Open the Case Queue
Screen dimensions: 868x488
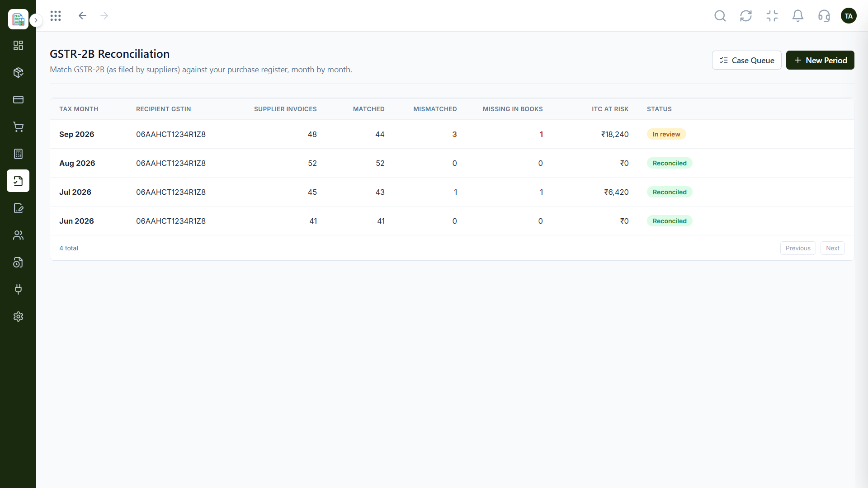click(746, 61)
